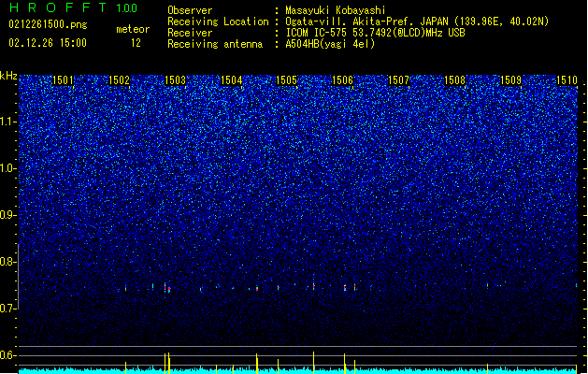Image resolution: width=588 pixels, height=374 pixels.
Task: Click the 1507 time axis marker
Action: 398,80
